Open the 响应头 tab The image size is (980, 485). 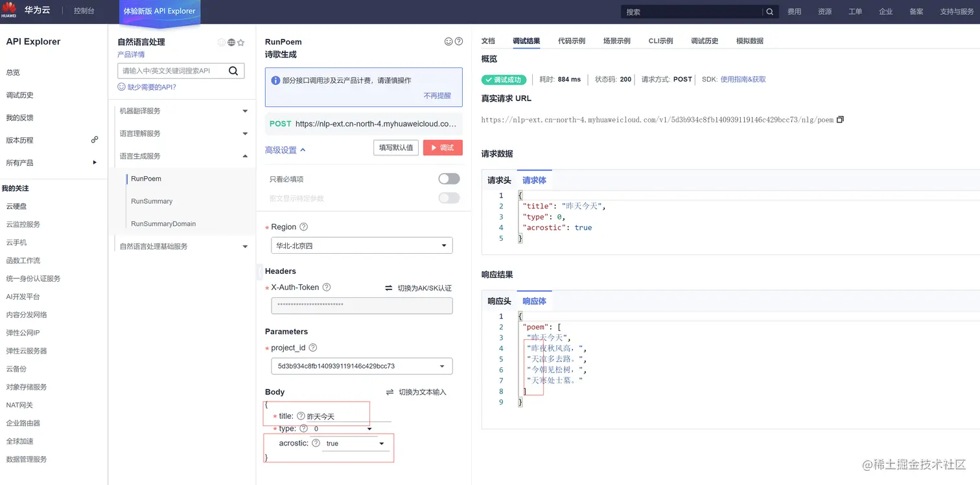(499, 301)
